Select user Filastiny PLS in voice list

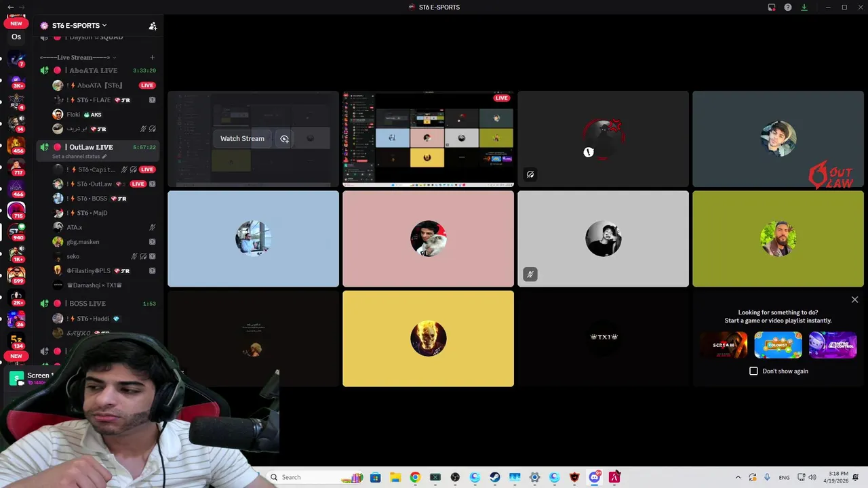103,270
